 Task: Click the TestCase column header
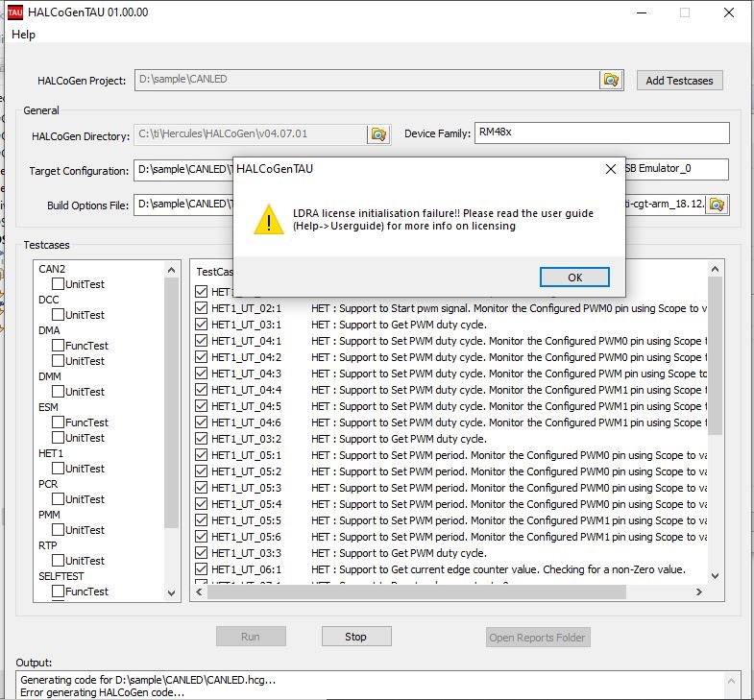click(214, 272)
